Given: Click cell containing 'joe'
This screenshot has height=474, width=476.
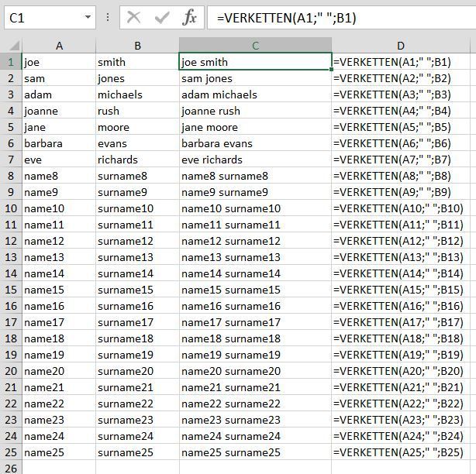Looking at the screenshot, I should pos(59,62).
